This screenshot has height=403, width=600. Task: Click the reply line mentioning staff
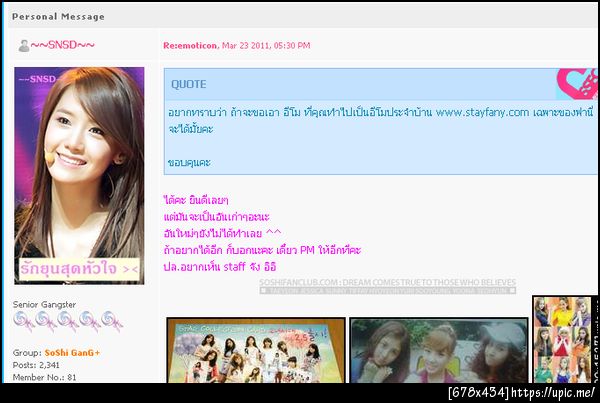[220, 267]
